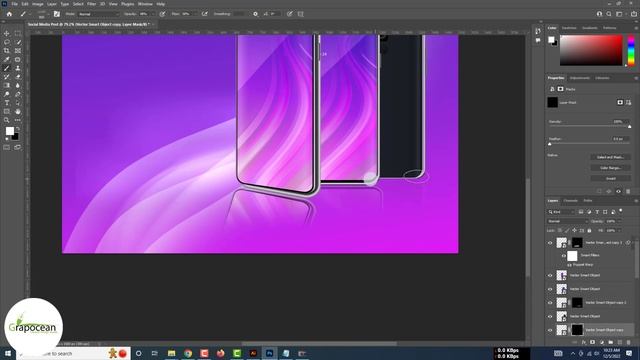This screenshot has height=360, width=640.
Task: Toggle Smart Filters visibility eye
Action: (564, 256)
